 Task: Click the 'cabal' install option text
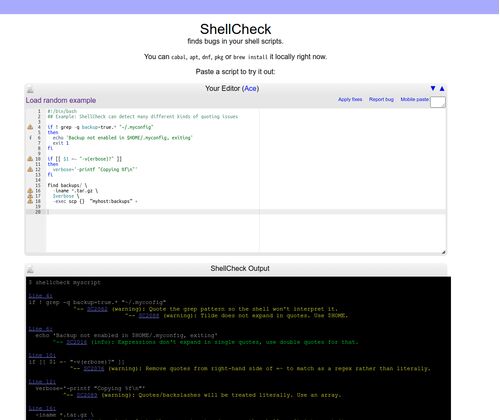pyautogui.click(x=179, y=57)
